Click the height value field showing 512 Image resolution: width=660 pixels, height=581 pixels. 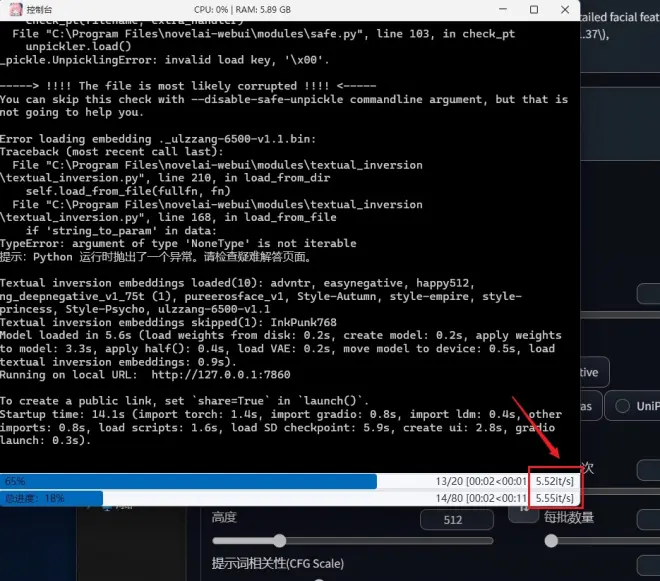point(454,519)
